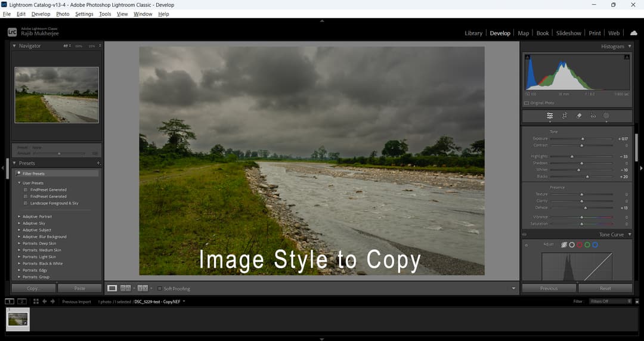Select the white point curve channel

tap(572, 245)
